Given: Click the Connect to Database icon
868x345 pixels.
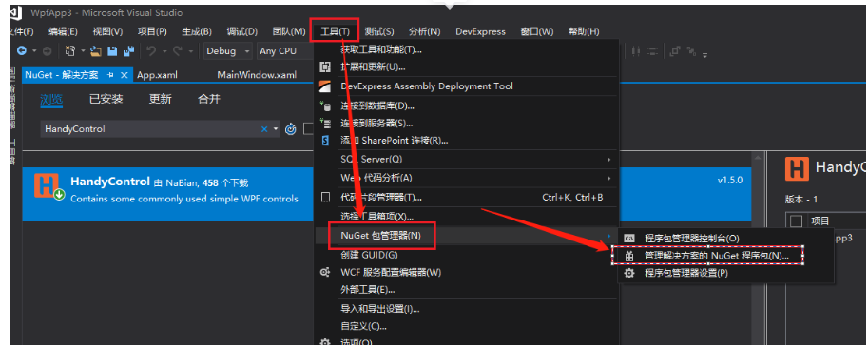Looking at the screenshot, I should [x=325, y=105].
